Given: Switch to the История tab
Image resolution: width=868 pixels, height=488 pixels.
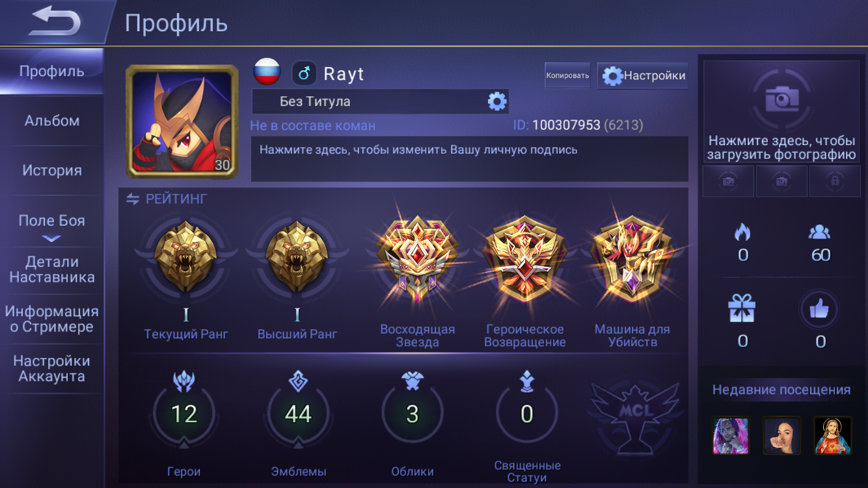Looking at the screenshot, I should 52,170.
